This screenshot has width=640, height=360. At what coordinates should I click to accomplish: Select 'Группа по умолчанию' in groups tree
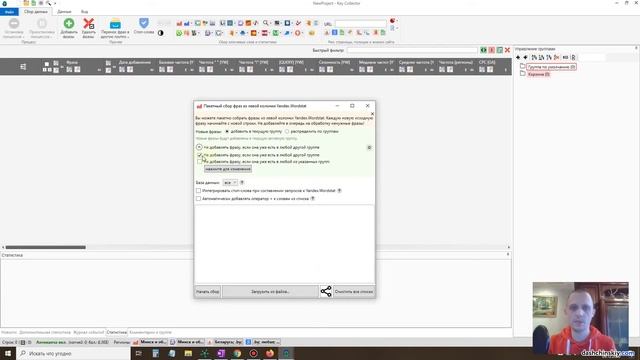(551, 67)
